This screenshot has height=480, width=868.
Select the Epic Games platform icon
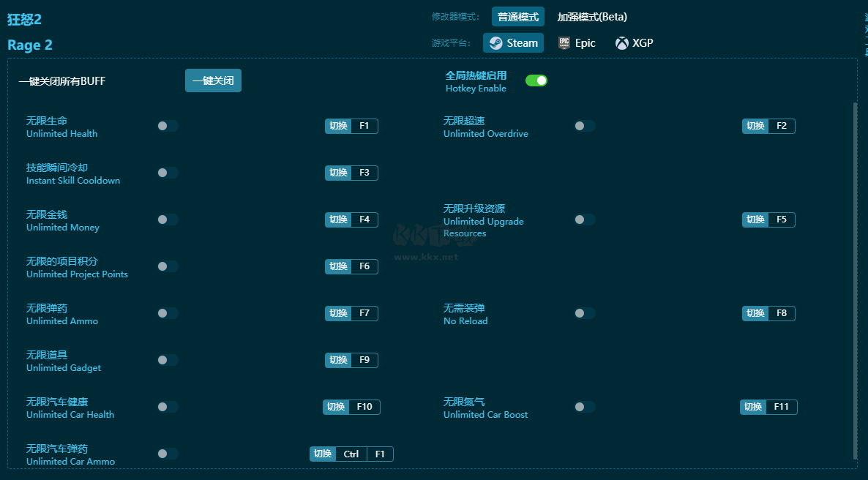564,43
